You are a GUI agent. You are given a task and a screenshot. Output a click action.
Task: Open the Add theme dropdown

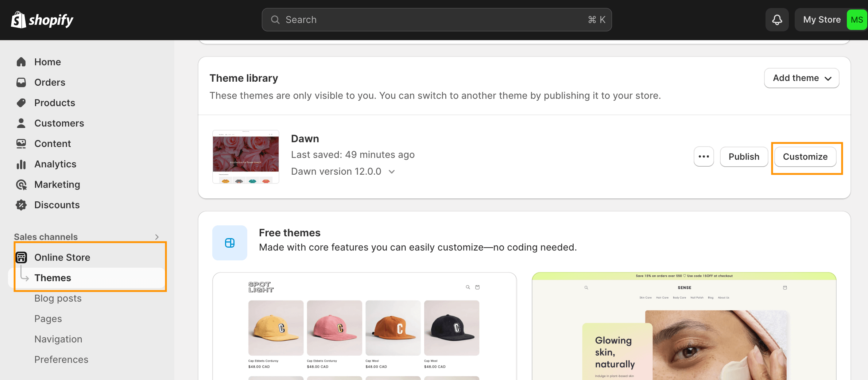tap(801, 78)
